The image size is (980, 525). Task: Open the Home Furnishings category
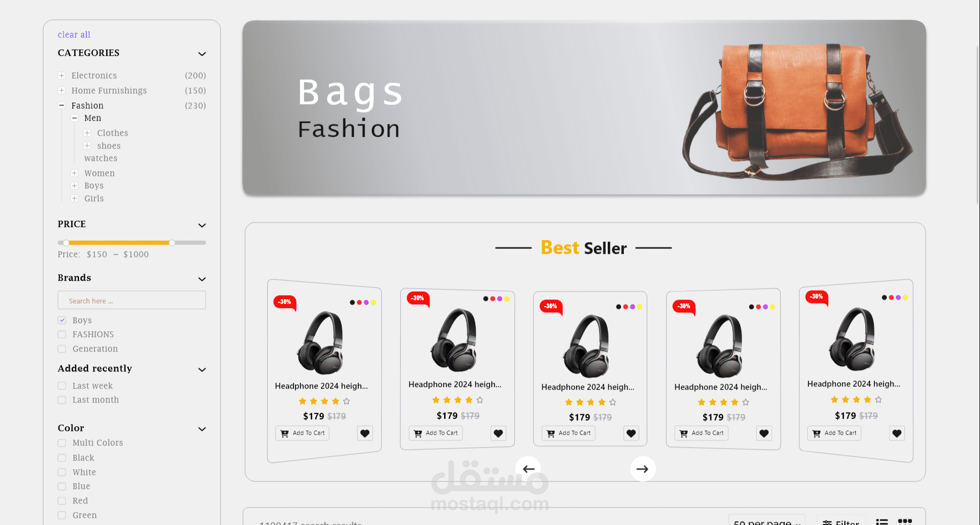point(109,91)
